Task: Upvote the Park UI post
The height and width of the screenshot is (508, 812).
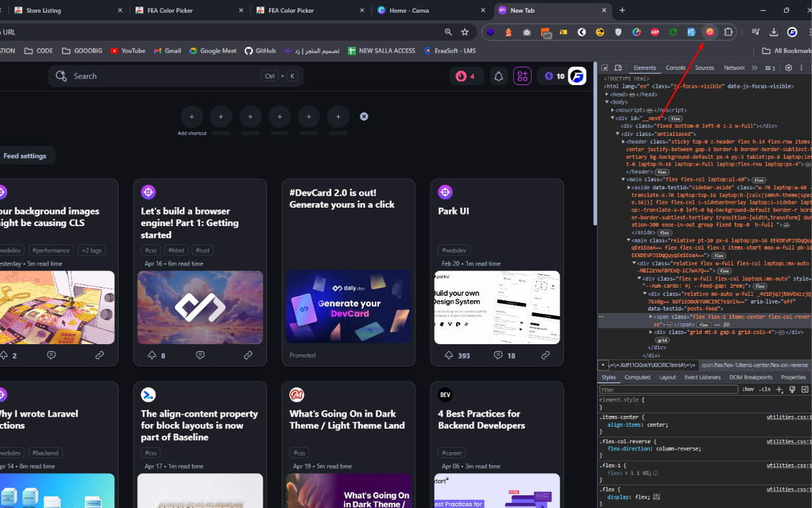Action: point(449,356)
